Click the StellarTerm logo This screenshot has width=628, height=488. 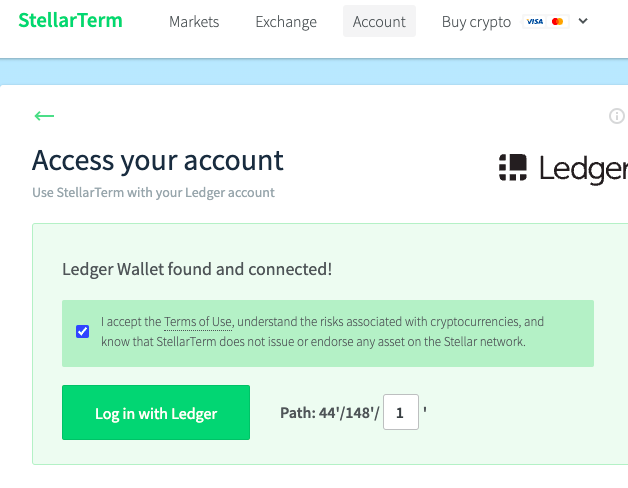point(70,20)
